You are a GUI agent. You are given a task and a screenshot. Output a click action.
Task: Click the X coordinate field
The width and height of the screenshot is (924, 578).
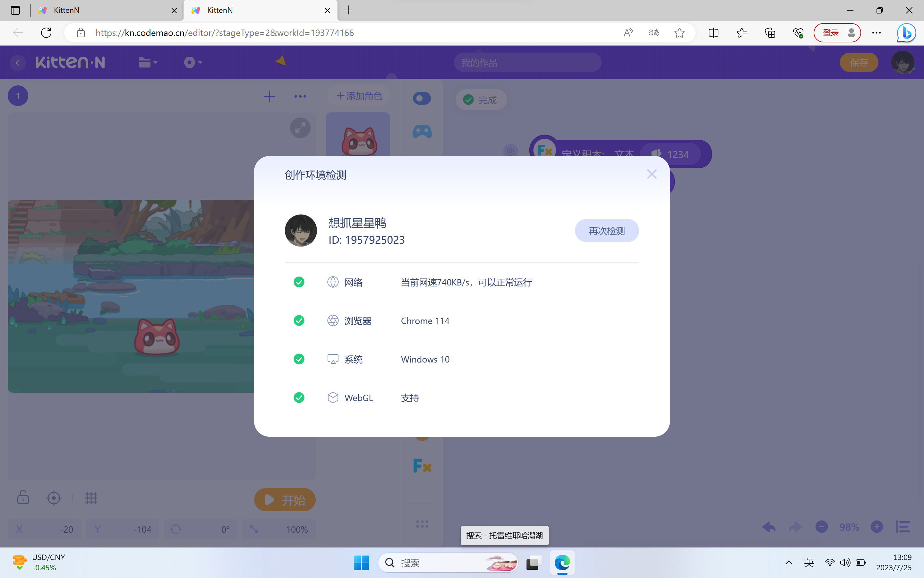[x=44, y=529]
